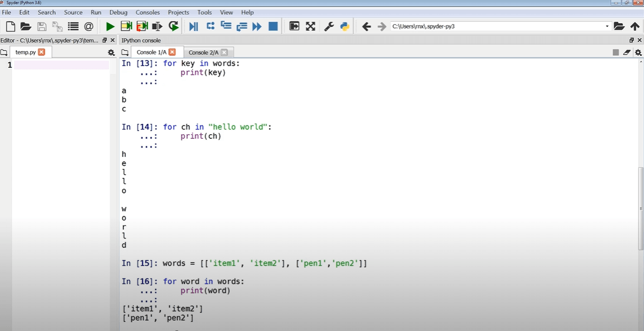644x331 pixels.
Task: Open the file switcher list icon
Action: [x=73, y=26]
